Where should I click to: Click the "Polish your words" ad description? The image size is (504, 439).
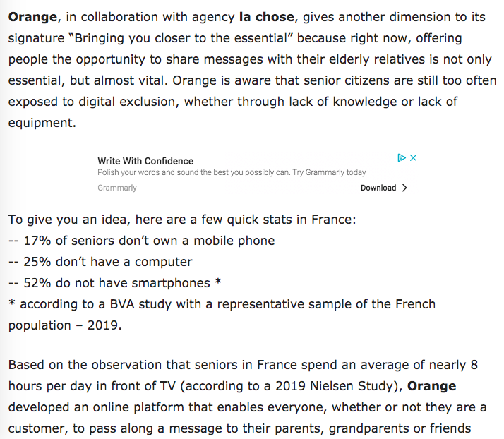[x=232, y=173]
